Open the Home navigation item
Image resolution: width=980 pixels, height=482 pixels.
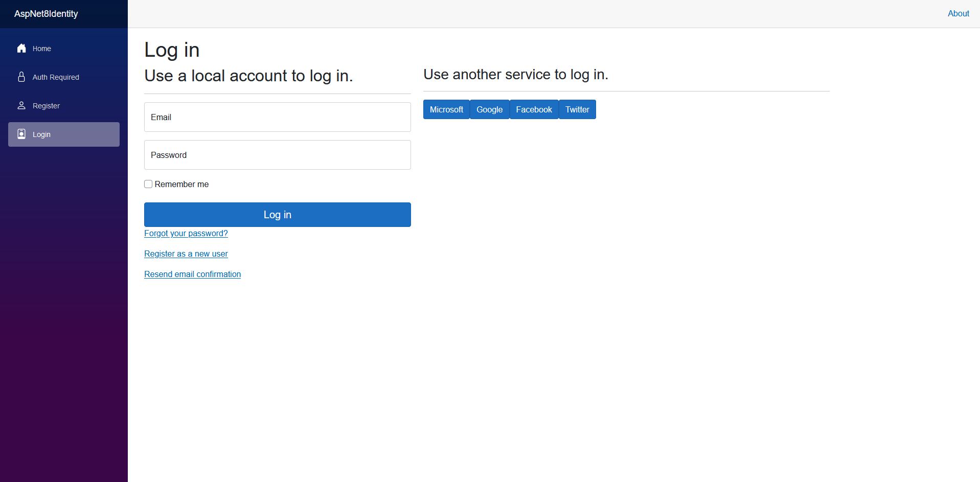42,49
